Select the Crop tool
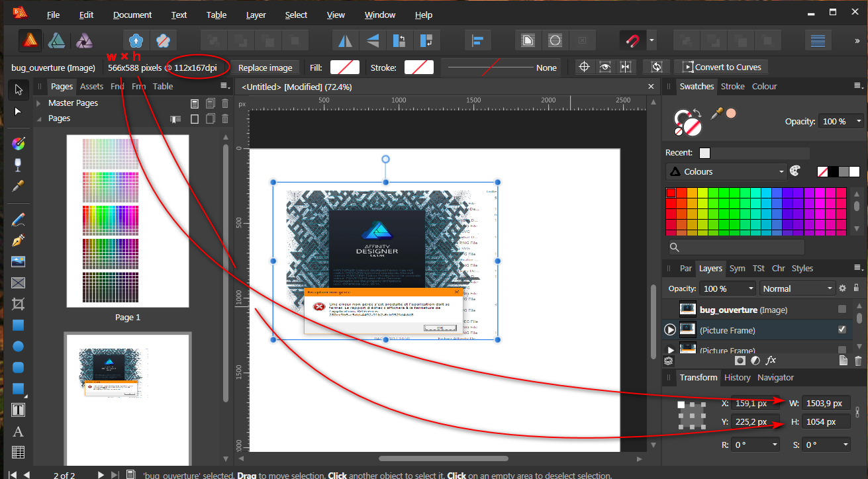868x479 pixels. pyautogui.click(x=19, y=304)
